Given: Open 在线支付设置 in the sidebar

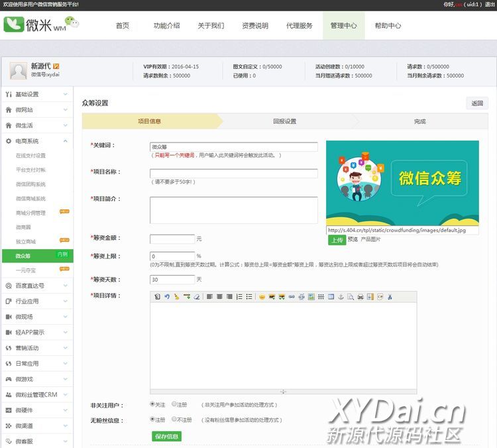Looking at the screenshot, I should pyautogui.click(x=30, y=156).
